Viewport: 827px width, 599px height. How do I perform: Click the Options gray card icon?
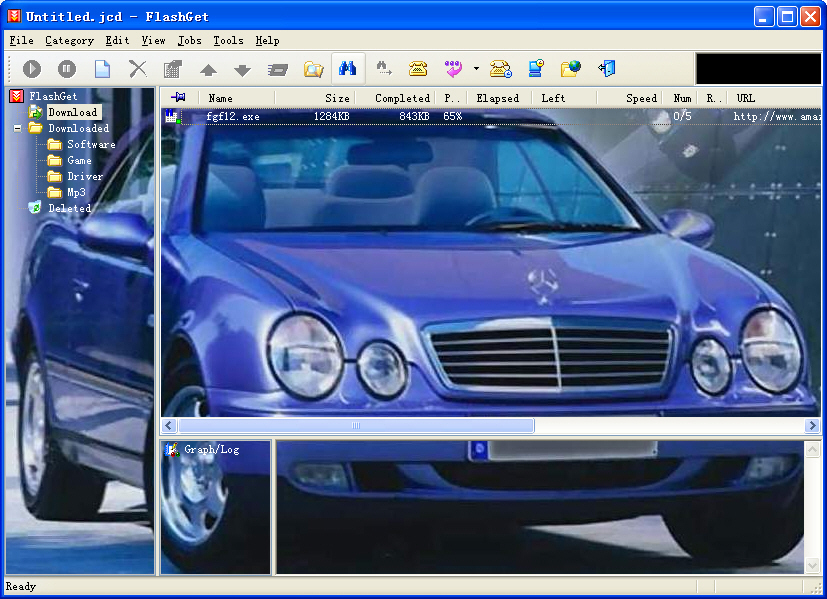(277, 70)
